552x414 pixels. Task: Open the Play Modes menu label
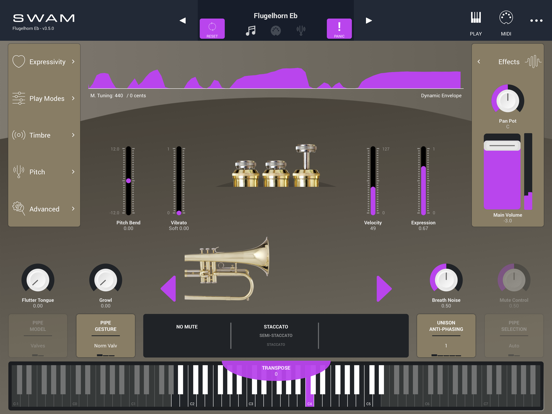pyautogui.click(x=47, y=99)
